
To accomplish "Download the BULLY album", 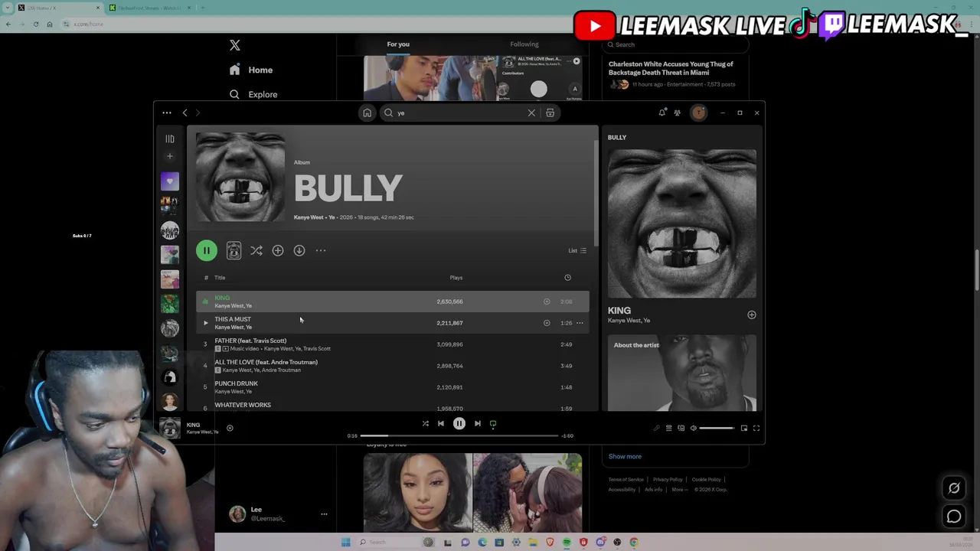I will (299, 250).
